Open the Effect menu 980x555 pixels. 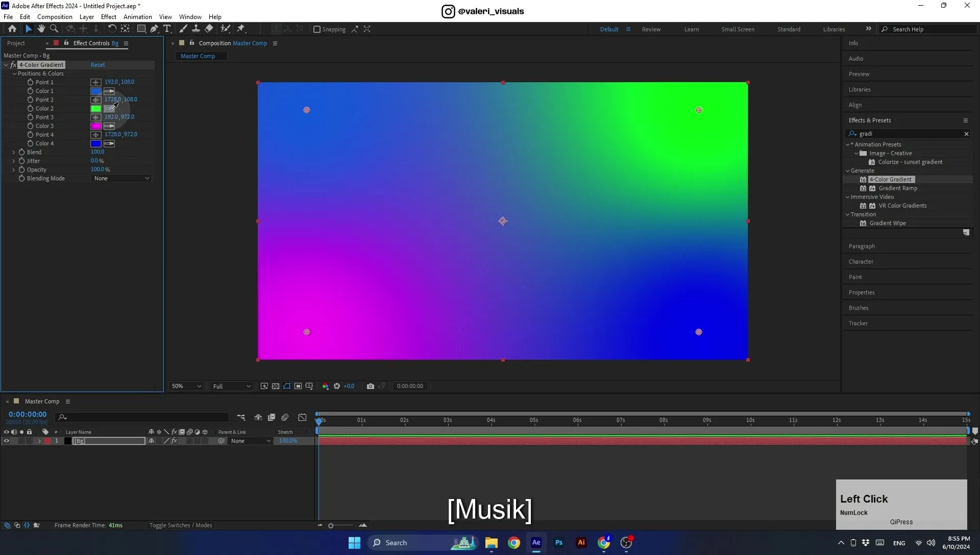click(109, 17)
